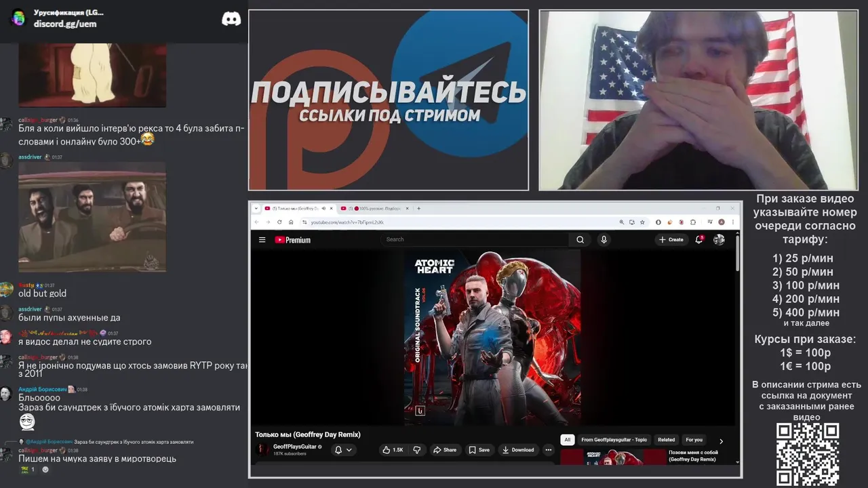
Task: Select "From Geoffplaysguitar - Topic" chip
Action: pyautogui.click(x=614, y=440)
